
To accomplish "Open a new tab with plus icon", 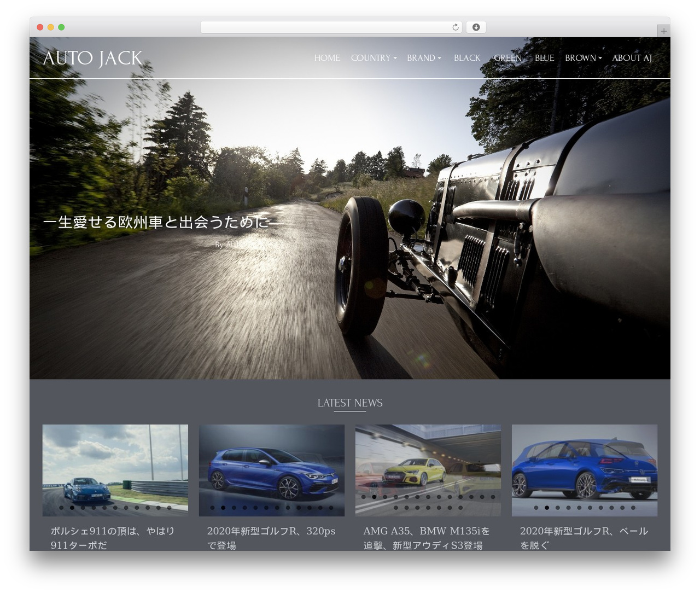I will pos(663,31).
